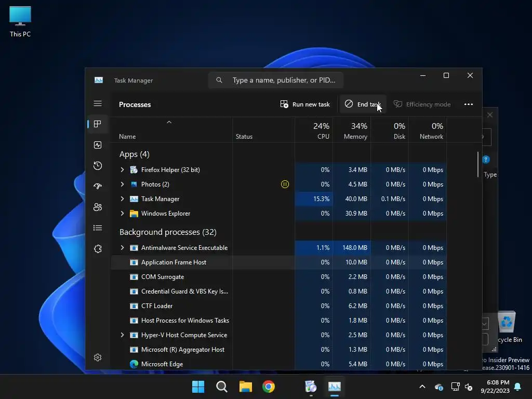Select the Processes page icon in sidebar

(98, 124)
